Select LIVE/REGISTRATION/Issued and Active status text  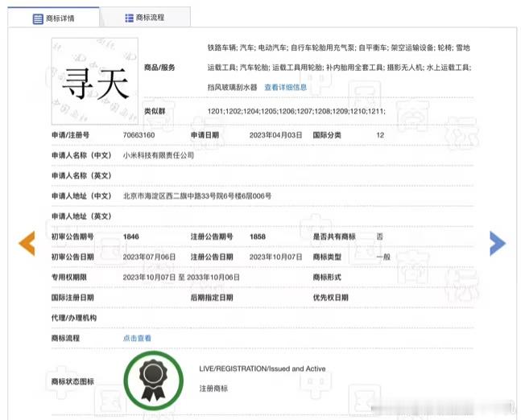[x=263, y=369]
